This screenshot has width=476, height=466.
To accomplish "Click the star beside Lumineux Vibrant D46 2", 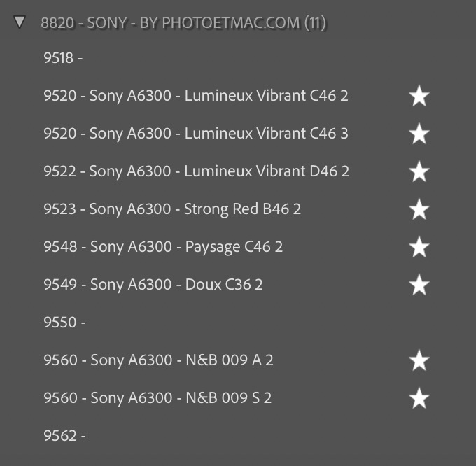I will (x=419, y=171).
